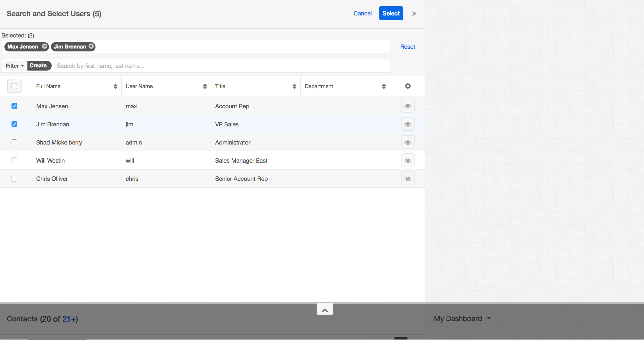Click 'Sales Manager East' title cell
The width and height of the screenshot is (644, 340).
pos(241,160)
